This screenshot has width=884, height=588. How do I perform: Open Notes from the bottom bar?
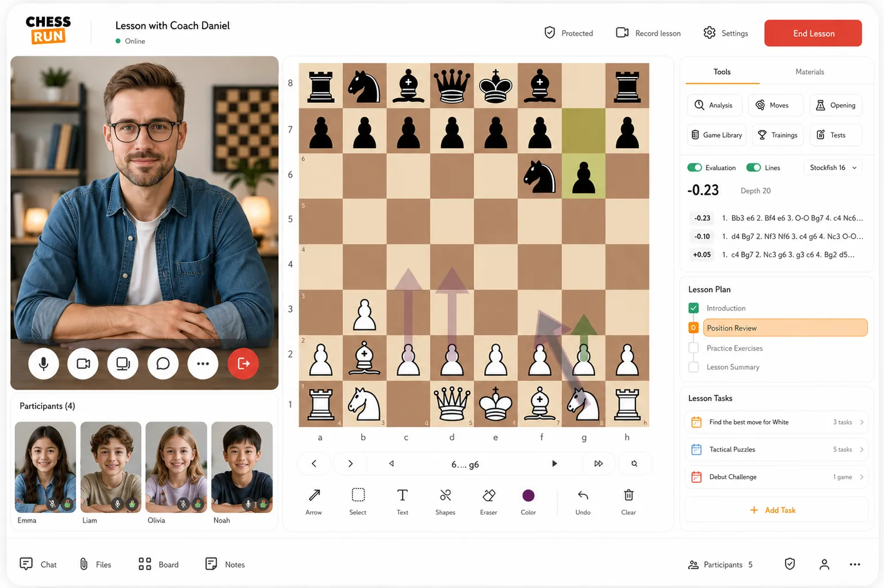[x=225, y=564]
